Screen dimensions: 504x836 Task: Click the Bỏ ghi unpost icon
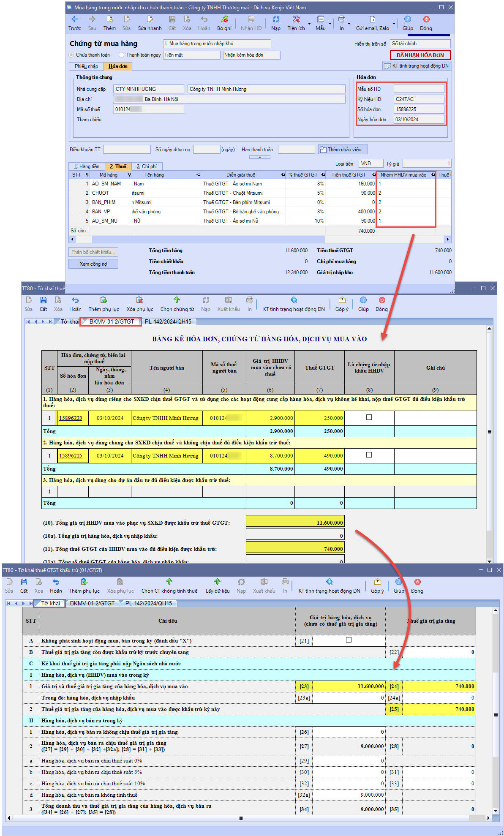click(x=224, y=19)
